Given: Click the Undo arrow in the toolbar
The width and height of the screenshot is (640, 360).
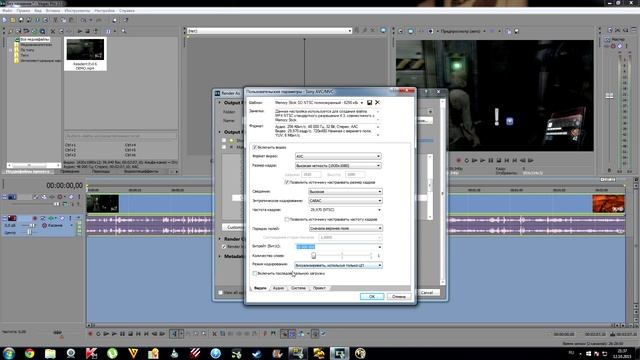Looking at the screenshot, I should click(84, 20).
